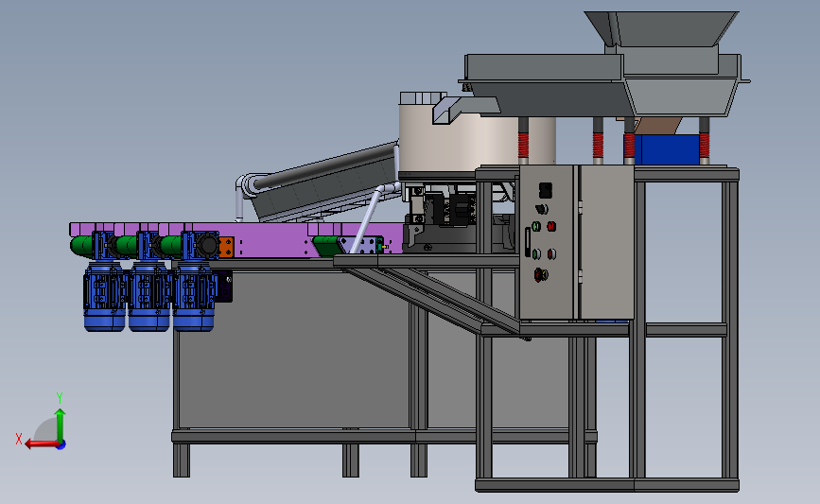Click the green Y axis arrow on triad
The image size is (820, 504).
61,426
